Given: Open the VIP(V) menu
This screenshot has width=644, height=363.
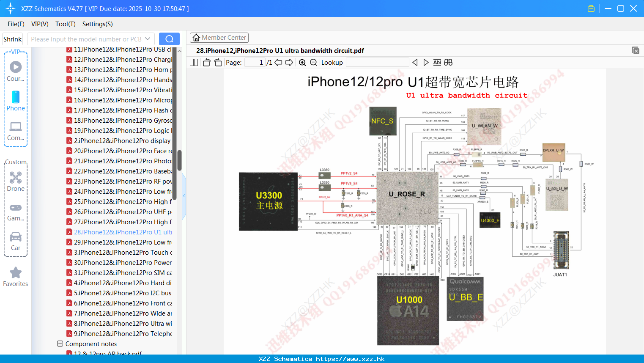Looking at the screenshot, I should [x=40, y=24].
